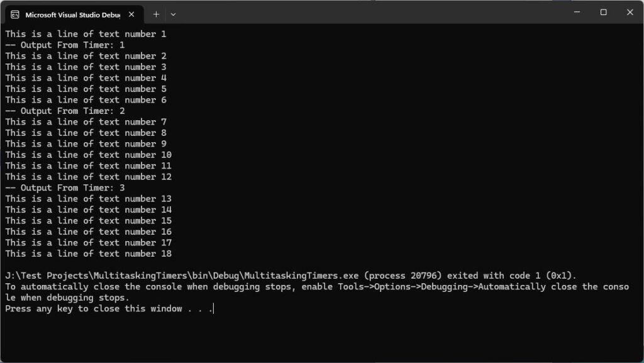
Task: Click the console icon in the tab
Action: (x=14, y=14)
